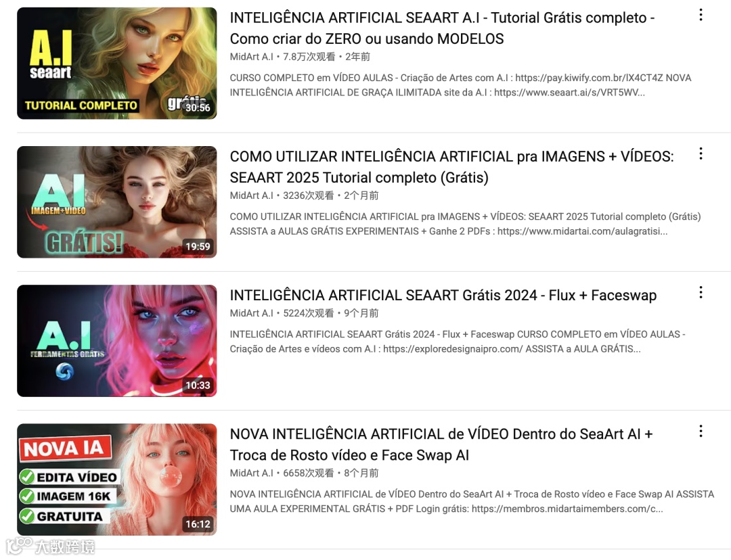Click description mentioning 'Ganhe 2 PDFs'
The height and width of the screenshot is (560, 731).
(x=465, y=224)
